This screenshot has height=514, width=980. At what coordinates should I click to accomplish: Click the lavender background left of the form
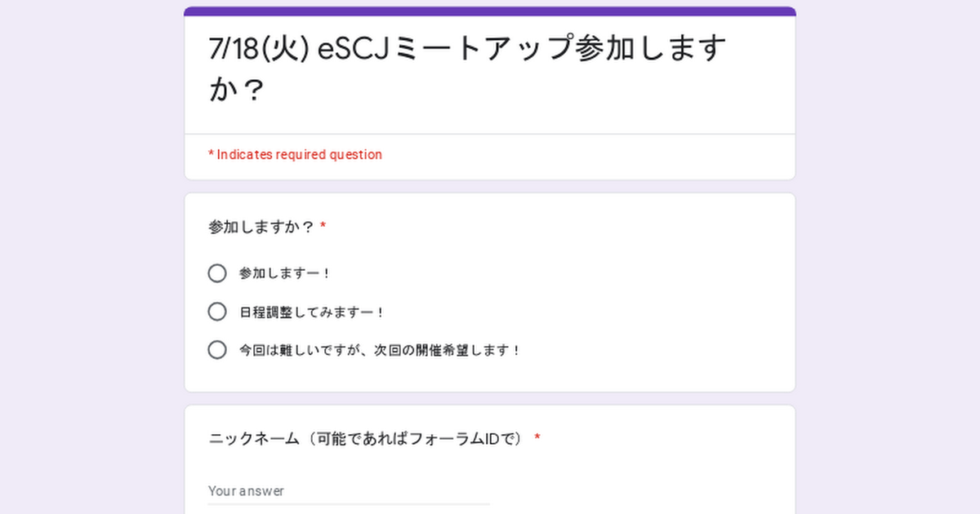coord(90,261)
